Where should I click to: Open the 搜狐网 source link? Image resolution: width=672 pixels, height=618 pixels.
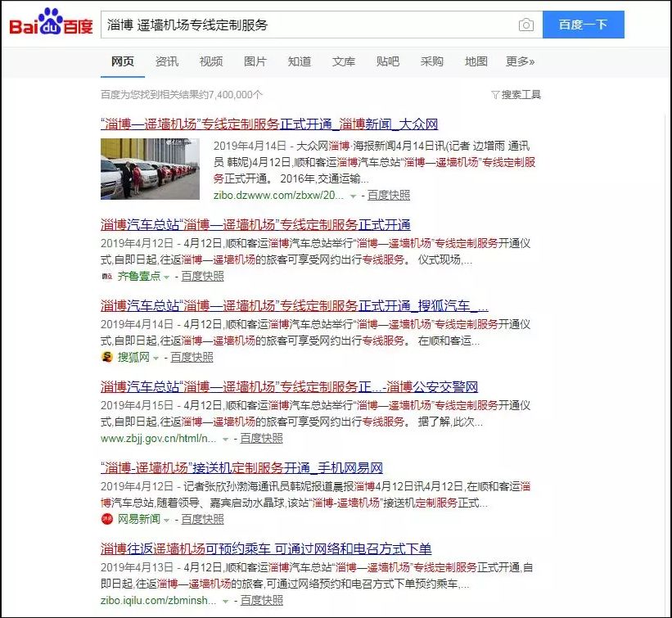[x=133, y=358]
